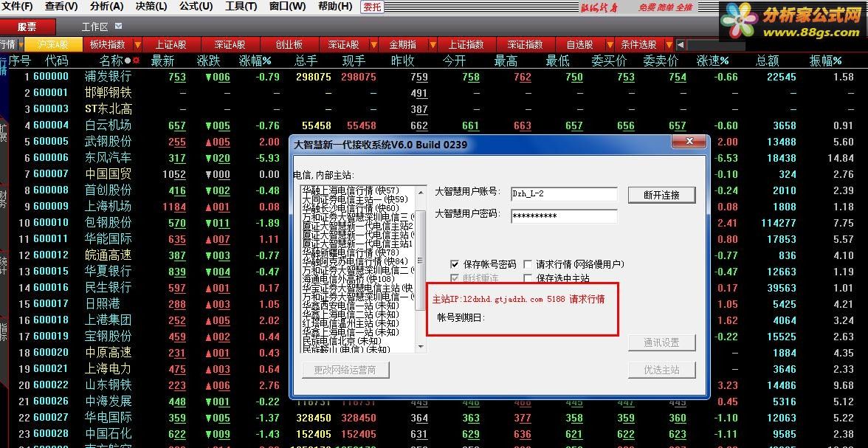Click the 更改网络运营商 button
The image size is (868, 448).
pos(345,370)
